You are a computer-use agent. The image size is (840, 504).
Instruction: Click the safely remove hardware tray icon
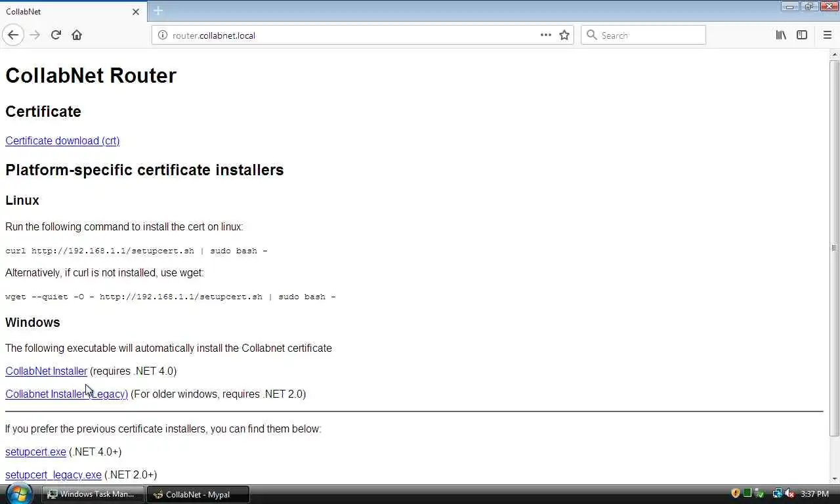click(759, 493)
